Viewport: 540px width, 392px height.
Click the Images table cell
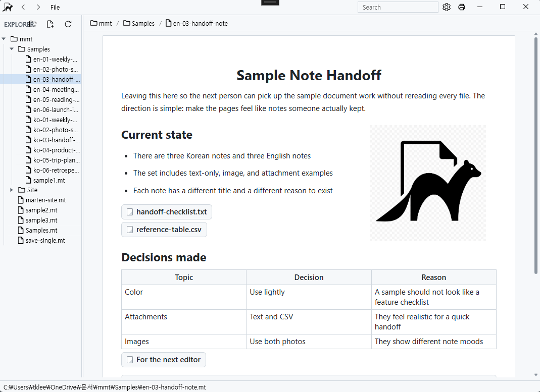coord(184,342)
